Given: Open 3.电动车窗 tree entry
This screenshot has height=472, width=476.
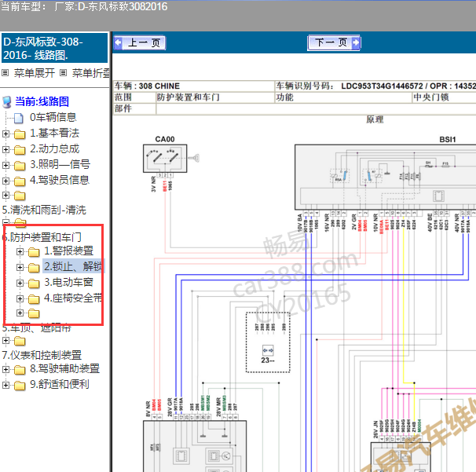Looking at the screenshot, I should click(68, 282).
